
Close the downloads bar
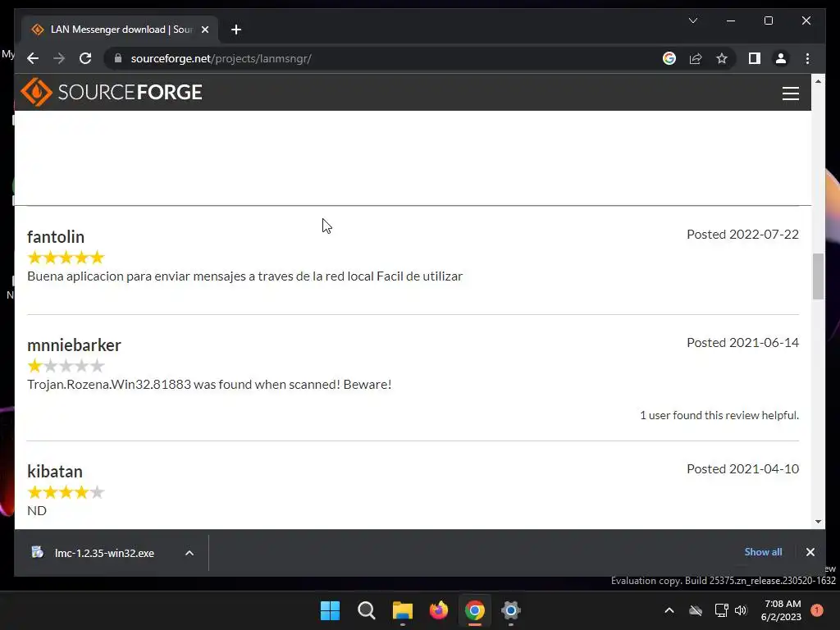click(810, 552)
